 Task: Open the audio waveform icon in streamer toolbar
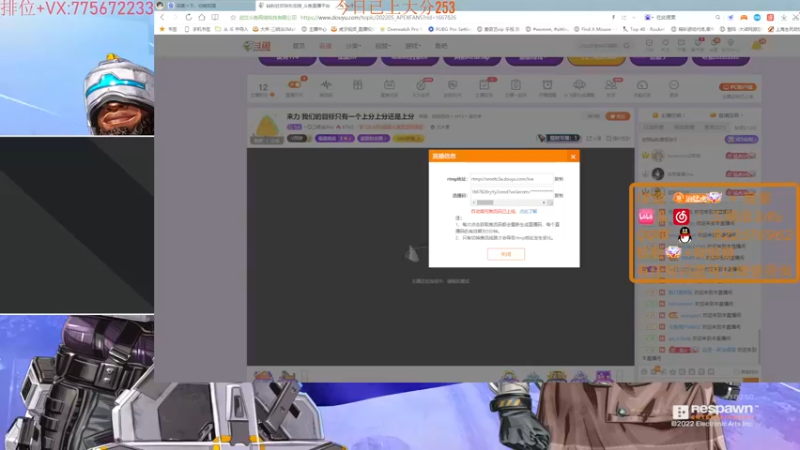[326, 85]
